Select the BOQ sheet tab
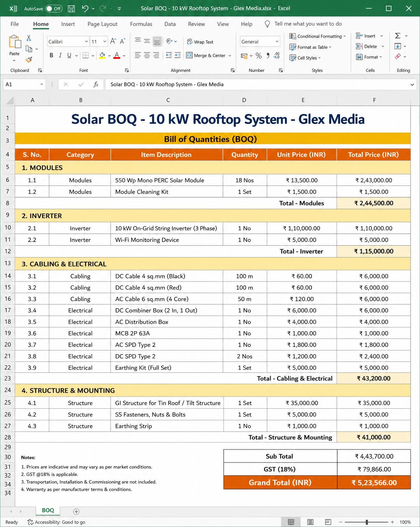This screenshot has width=420, height=527. coord(48,510)
